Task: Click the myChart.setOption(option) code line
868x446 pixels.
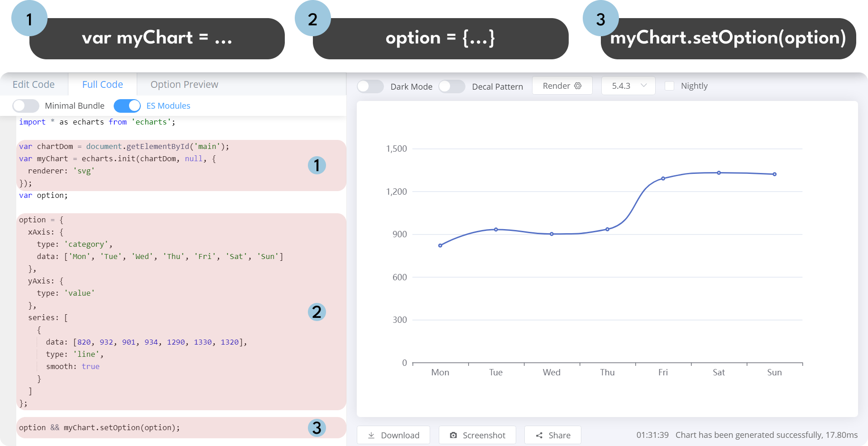Action: click(99, 427)
